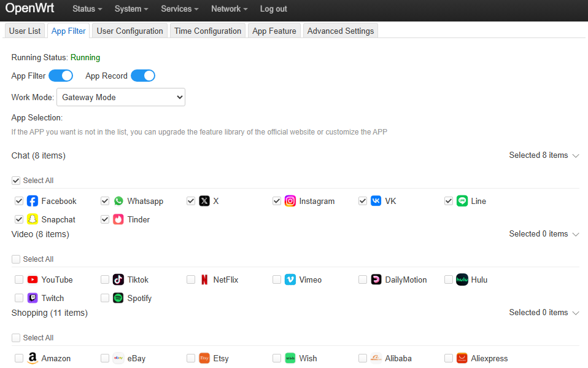Uncheck the Facebook checkbox

click(x=19, y=201)
